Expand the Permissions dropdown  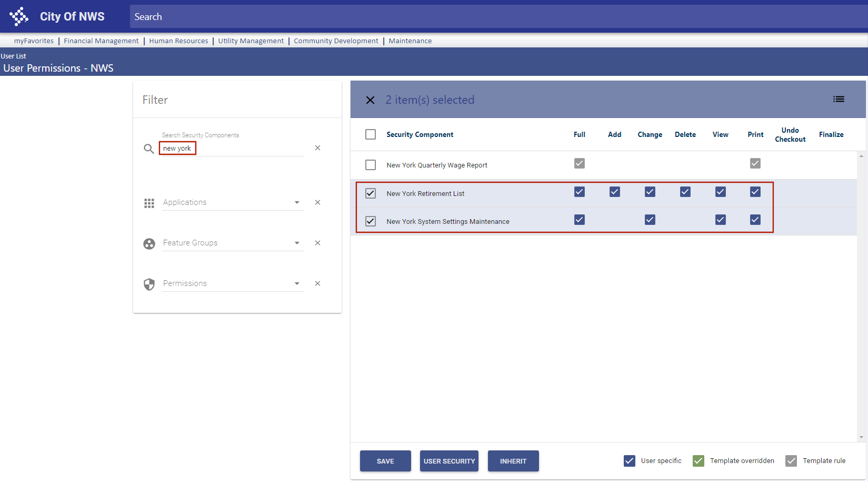click(x=297, y=283)
